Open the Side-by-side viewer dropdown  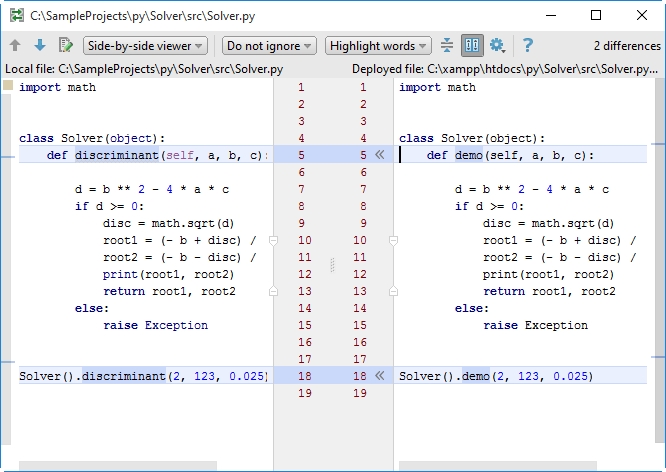click(146, 45)
